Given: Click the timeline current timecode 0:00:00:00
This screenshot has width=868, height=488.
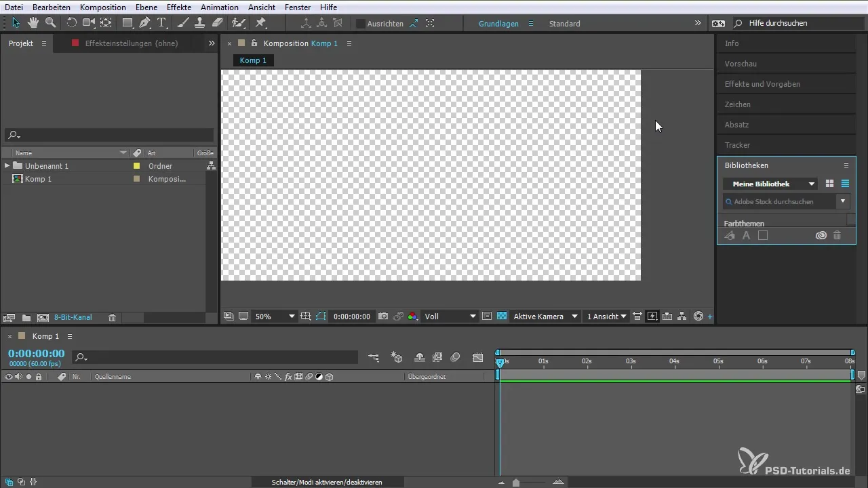Looking at the screenshot, I should (x=37, y=354).
